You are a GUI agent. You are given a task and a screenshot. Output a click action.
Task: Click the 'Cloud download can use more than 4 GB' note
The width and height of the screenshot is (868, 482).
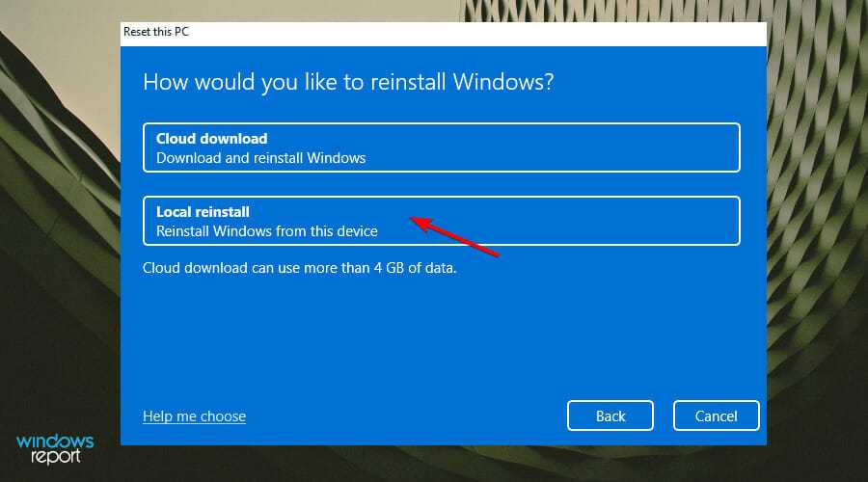click(300, 268)
